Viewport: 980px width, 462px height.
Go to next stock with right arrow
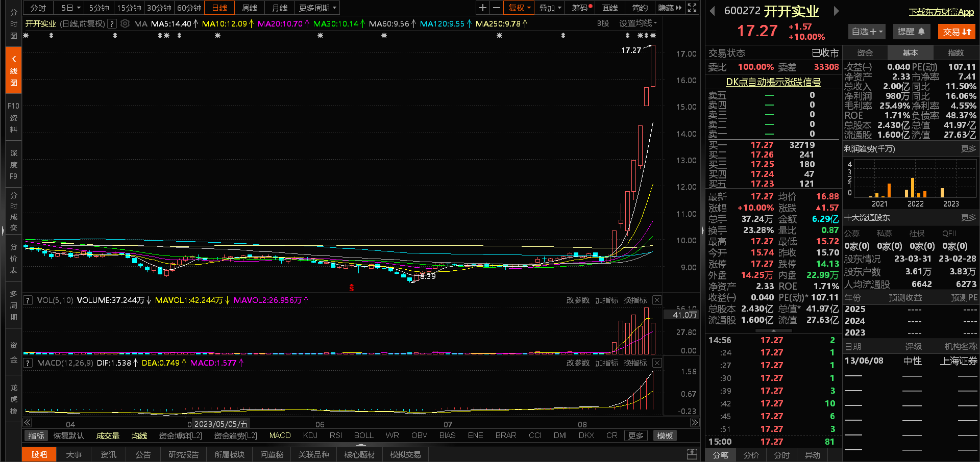pos(836,11)
